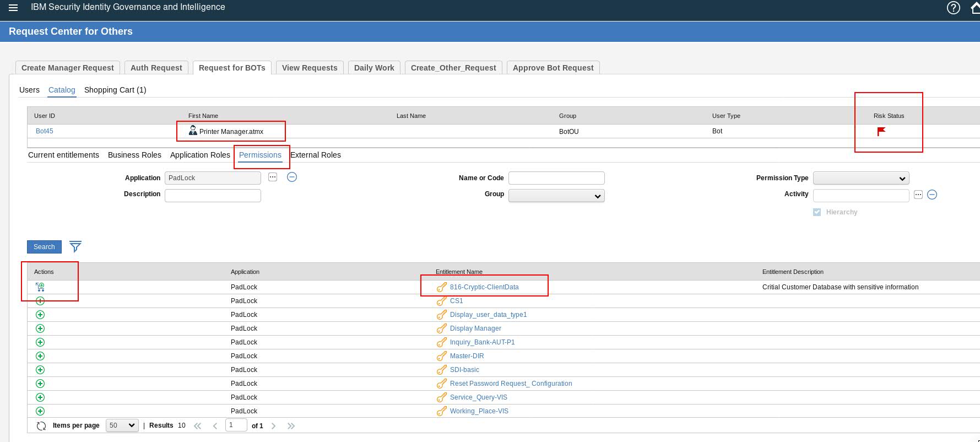
Task: Select the Permissions tab
Action: 260,155
